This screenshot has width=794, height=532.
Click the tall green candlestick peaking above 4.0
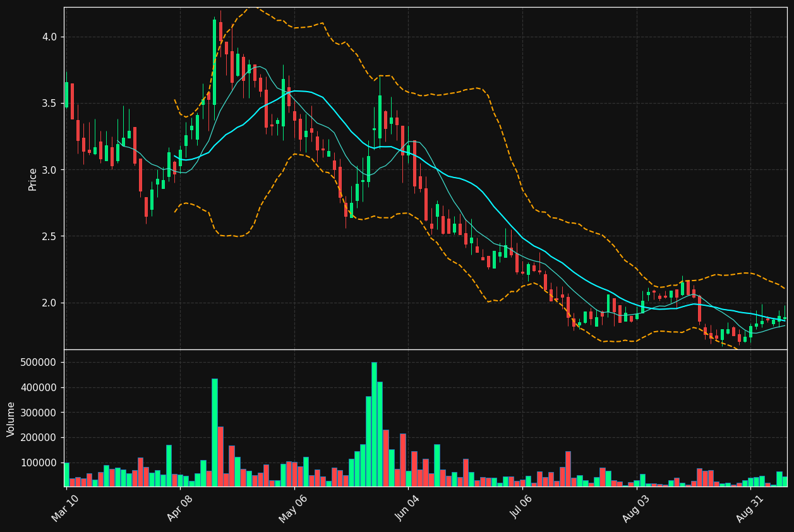coord(215,62)
